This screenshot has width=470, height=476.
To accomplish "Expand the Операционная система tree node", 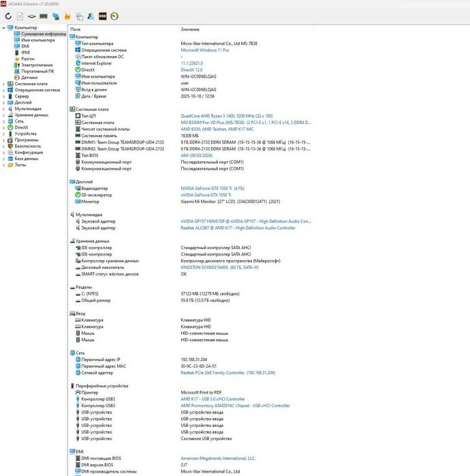I will coord(3,90).
